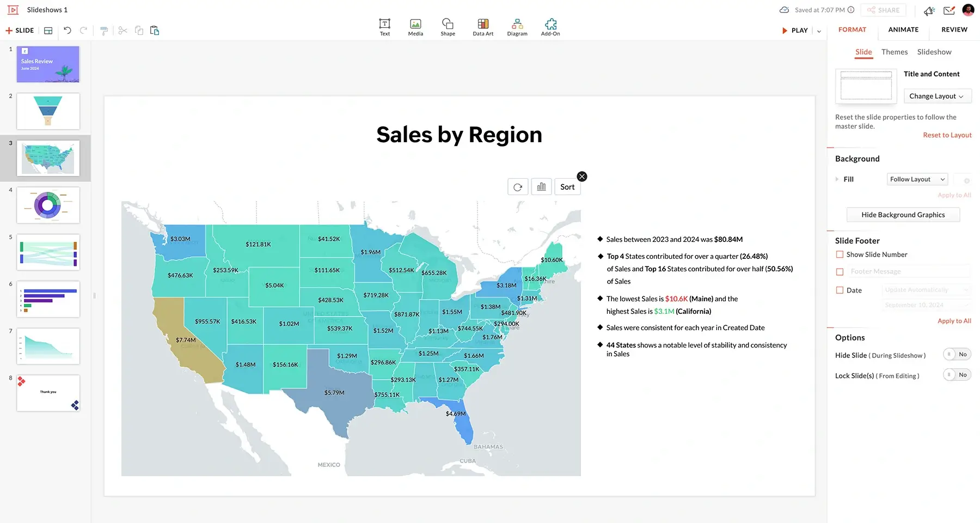Toggle Hide Slide during slideshow
980x523 pixels.
pos(957,355)
